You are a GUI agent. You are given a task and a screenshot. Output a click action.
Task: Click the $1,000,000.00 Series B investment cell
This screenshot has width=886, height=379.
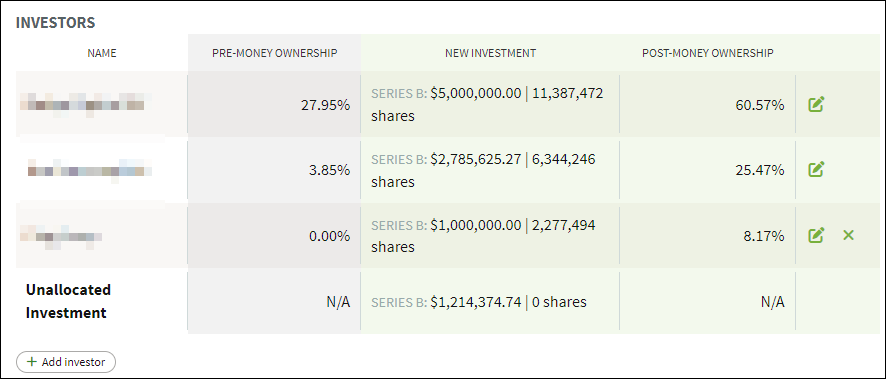[490, 236]
